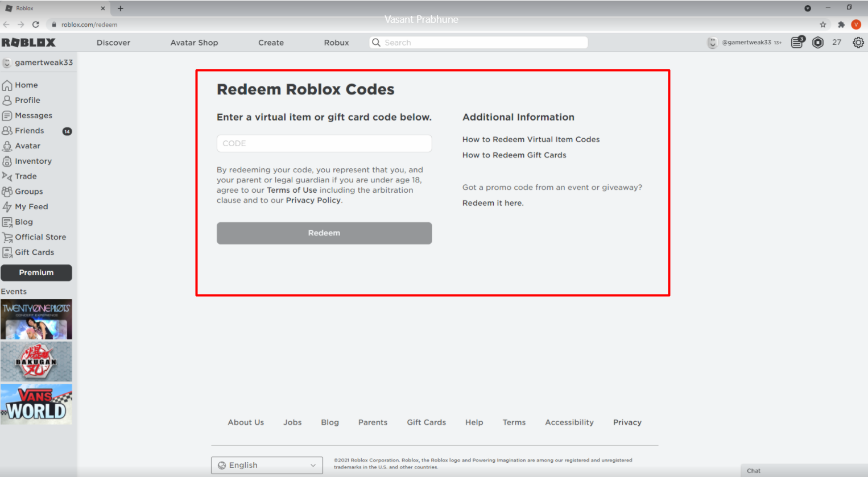The image size is (868, 477).
Task: Click the Blog icon in sidebar
Action: tap(7, 222)
